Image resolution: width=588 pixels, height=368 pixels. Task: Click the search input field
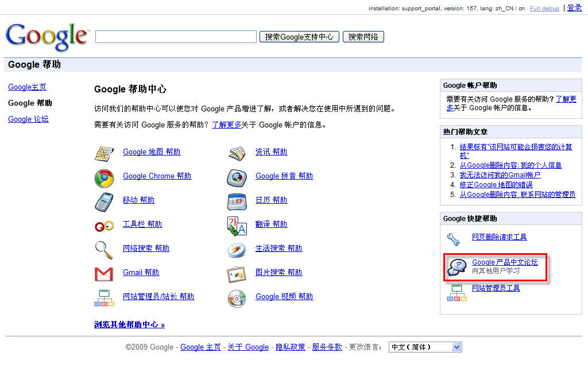(x=176, y=37)
